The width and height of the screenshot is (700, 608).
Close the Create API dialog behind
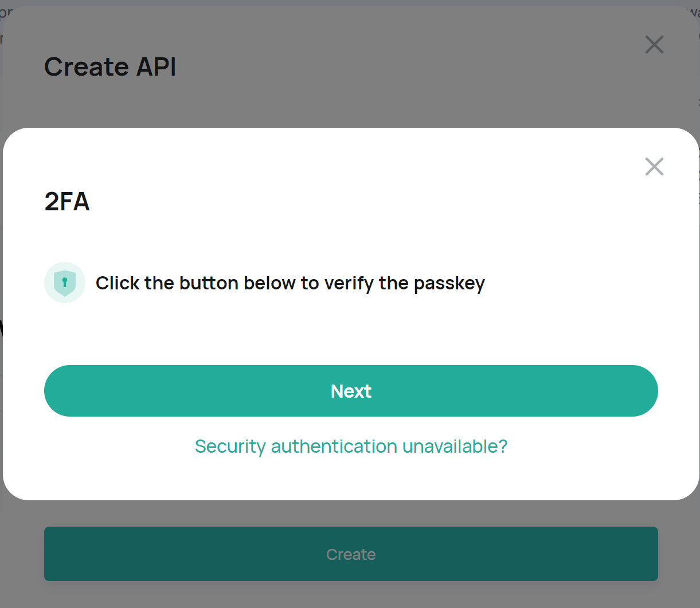[x=654, y=45]
